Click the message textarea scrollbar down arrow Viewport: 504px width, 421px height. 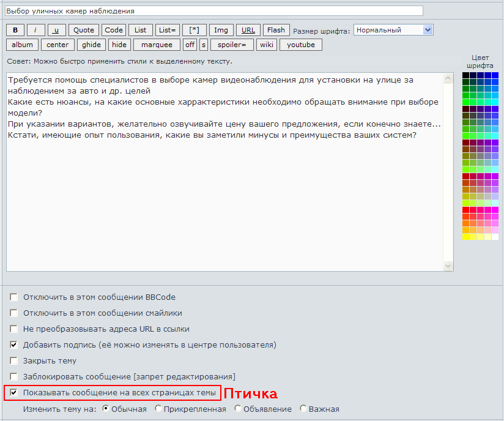tap(448, 266)
